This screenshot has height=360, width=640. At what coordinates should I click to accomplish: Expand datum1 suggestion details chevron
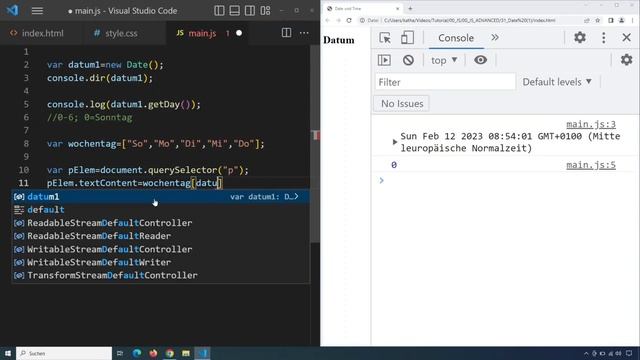click(x=297, y=196)
